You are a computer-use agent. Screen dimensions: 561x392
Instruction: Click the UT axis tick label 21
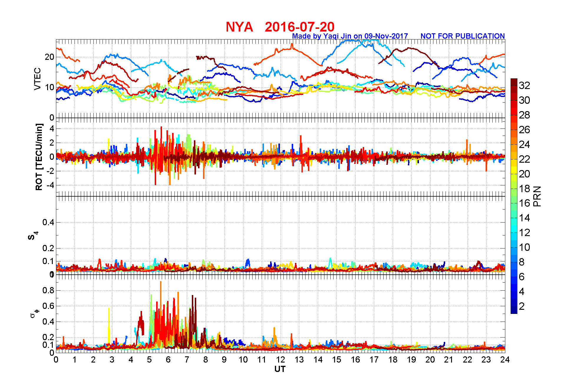(449, 360)
